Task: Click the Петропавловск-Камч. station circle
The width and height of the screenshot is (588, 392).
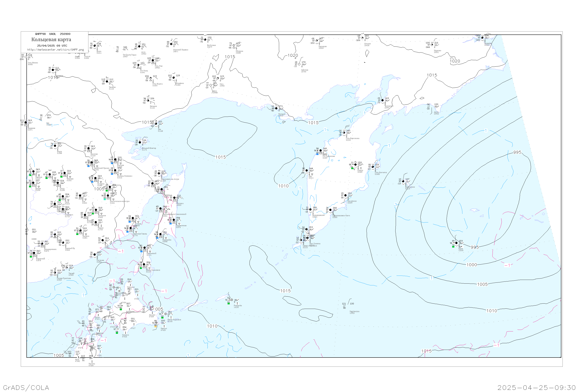Action: click(x=330, y=210)
